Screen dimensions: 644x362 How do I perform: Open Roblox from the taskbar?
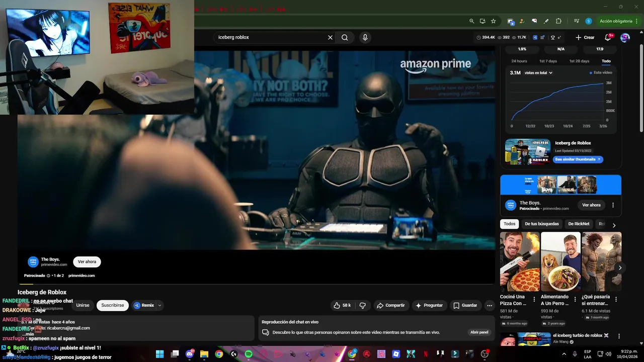coord(396,354)
